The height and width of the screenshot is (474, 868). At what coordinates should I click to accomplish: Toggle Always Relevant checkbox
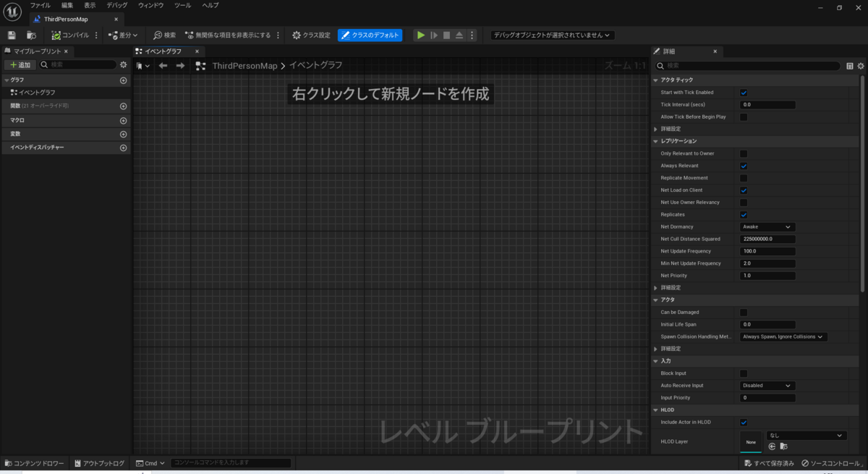(x=744, y=166)
